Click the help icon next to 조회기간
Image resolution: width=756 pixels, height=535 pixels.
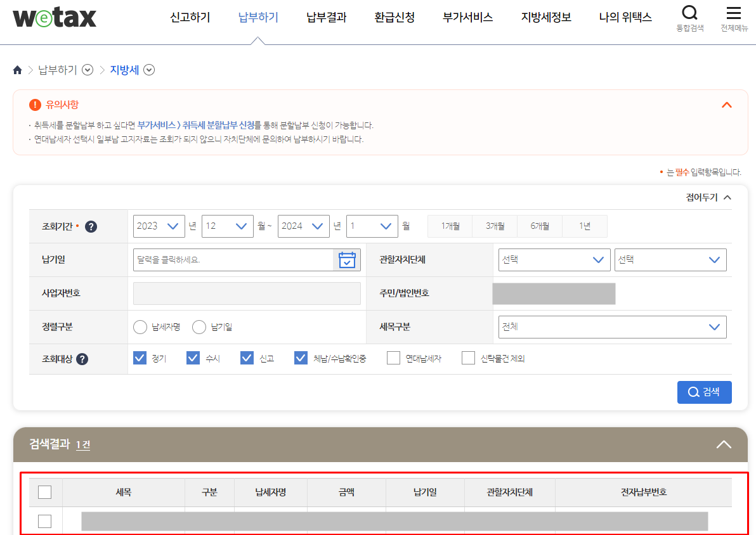click(x=91, y=226)
